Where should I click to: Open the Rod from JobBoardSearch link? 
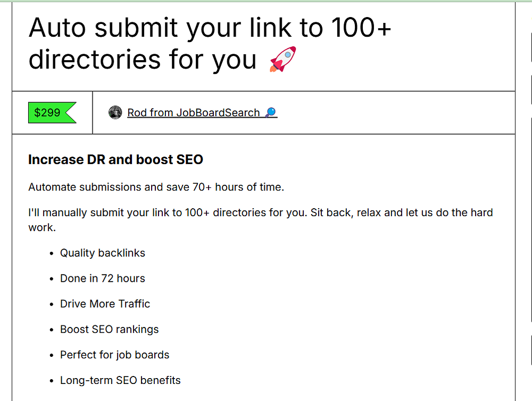click(x=193, y=112)
